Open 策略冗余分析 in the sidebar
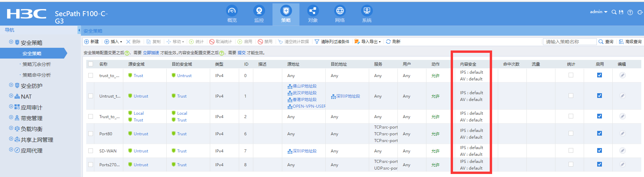644x177 pixels. point(36,64)
